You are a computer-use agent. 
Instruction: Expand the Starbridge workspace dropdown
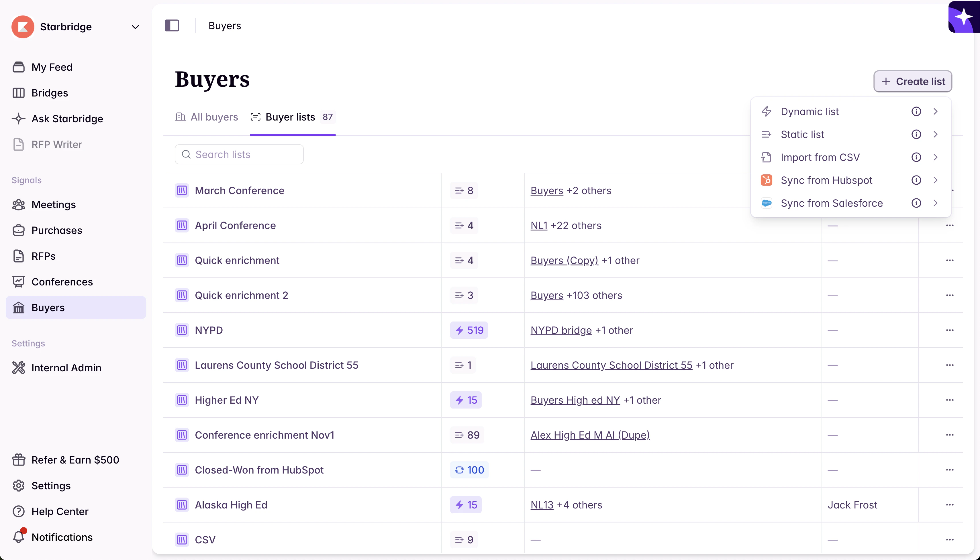coord(135,27)
